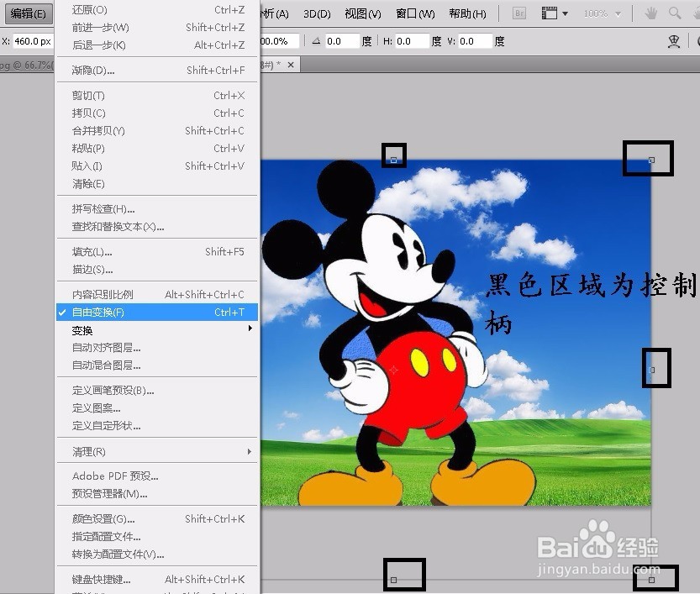
Task: Click the V vertical skew field
Action: coord(475,41)
